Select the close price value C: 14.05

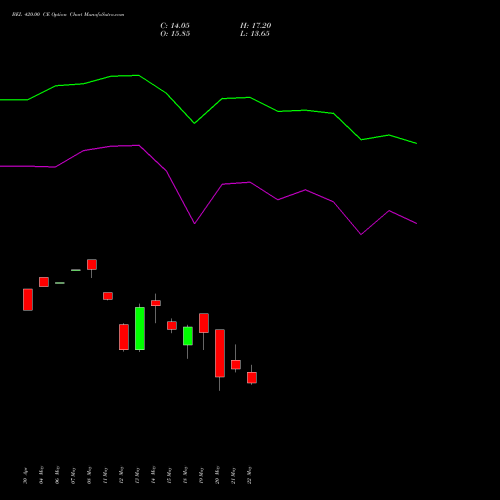(x=175, y=26)
